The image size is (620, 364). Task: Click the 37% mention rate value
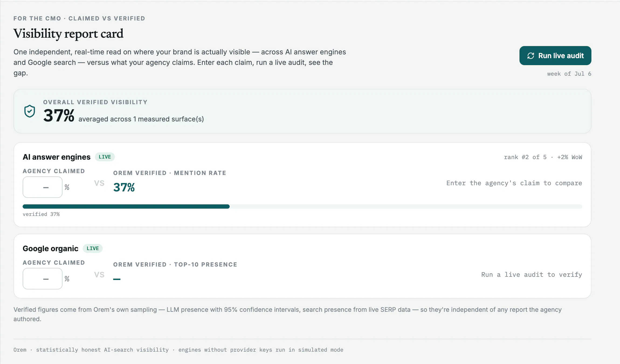[x=124, y=187]
